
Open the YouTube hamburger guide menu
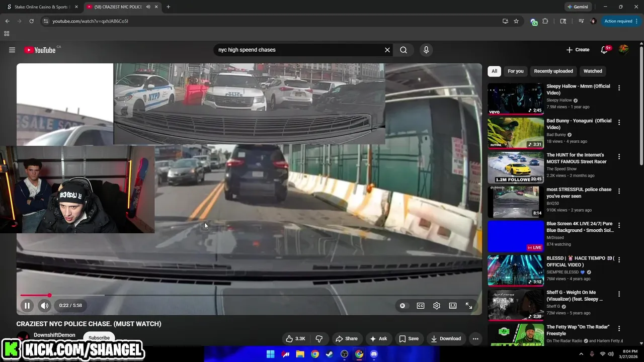coord(12,50)
